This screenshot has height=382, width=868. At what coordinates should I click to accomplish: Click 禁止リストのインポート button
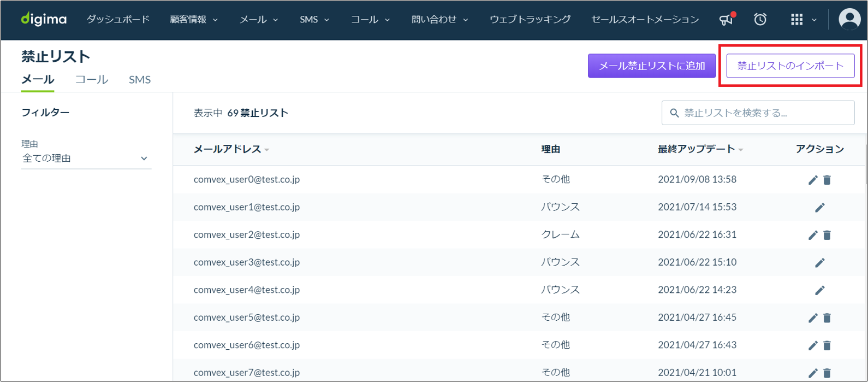[x=790, y=66]
